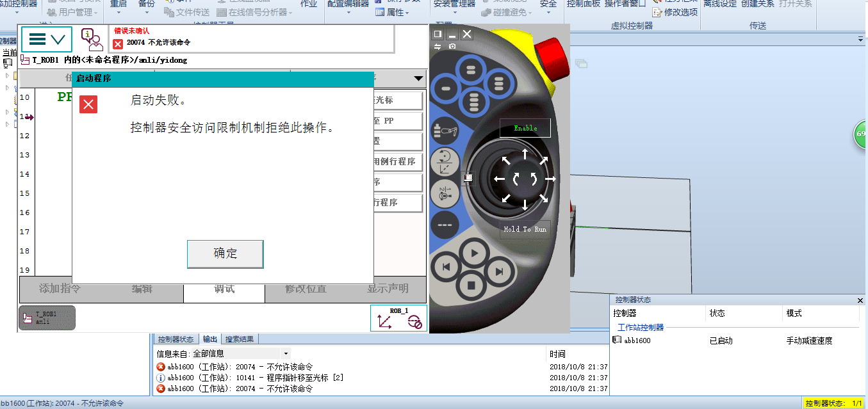Screen dimensions: 868x409
Task: Click the joystick lower-left diagonal arrow
Action: 506,198
